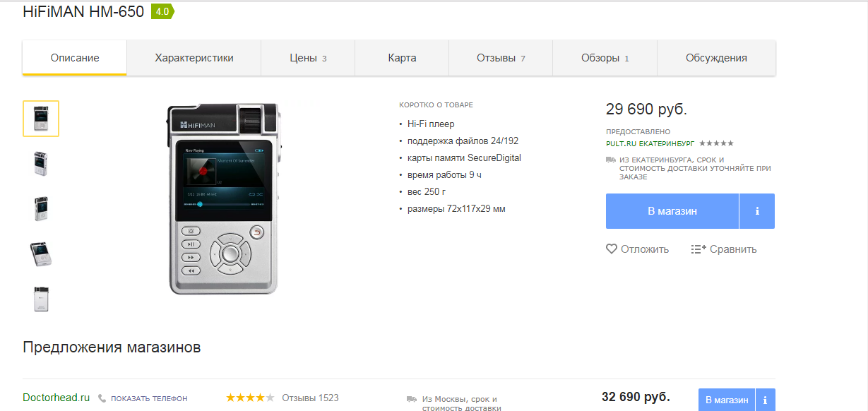Open the Карта tab
This screenshot has width=868, height=411.
click(x=402, y=58)
